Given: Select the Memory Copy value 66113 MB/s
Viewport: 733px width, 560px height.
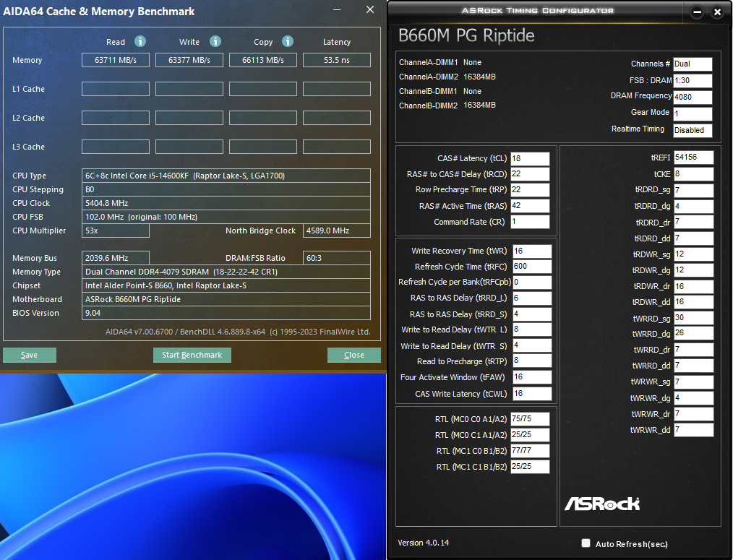Looking at the screenshot, I should click(262, 60).
